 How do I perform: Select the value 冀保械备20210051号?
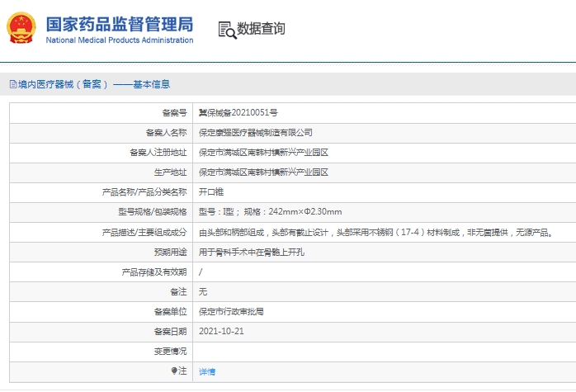tap(238, 113)
